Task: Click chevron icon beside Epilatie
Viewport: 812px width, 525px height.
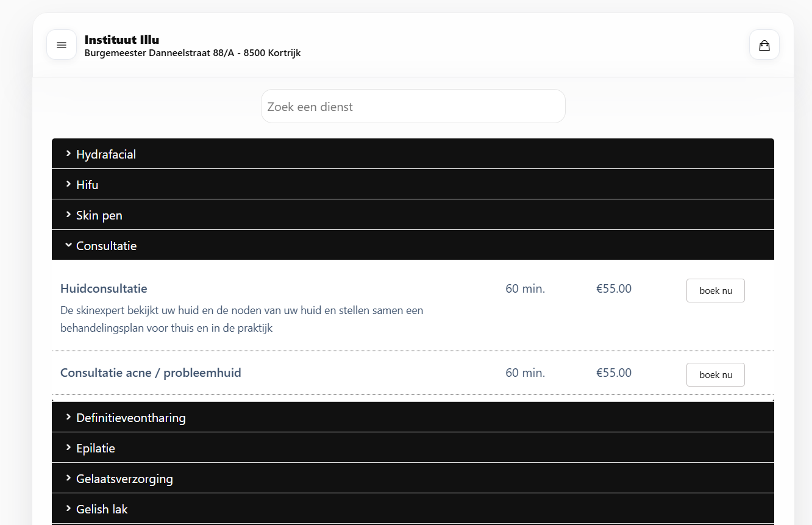Action: 68,448
